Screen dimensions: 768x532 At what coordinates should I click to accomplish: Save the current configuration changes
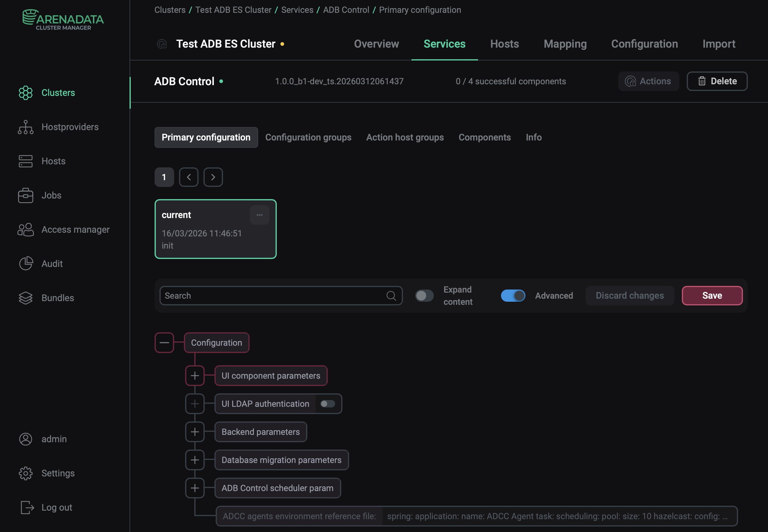pyautogui.click(x=712, y=295)
